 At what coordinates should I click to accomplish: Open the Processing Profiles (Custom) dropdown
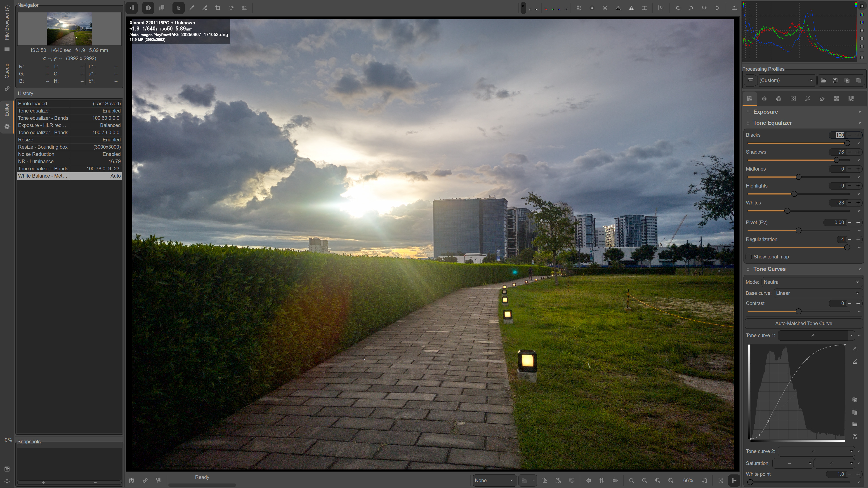[786, 80]
